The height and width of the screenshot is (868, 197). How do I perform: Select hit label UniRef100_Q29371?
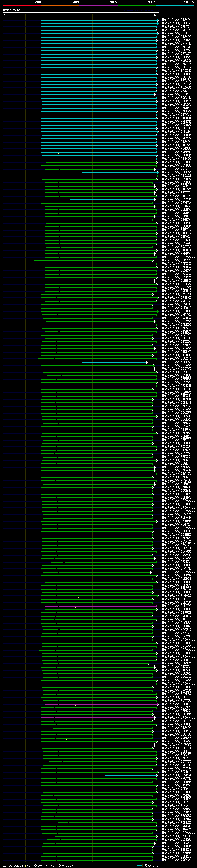click(177, 474)
